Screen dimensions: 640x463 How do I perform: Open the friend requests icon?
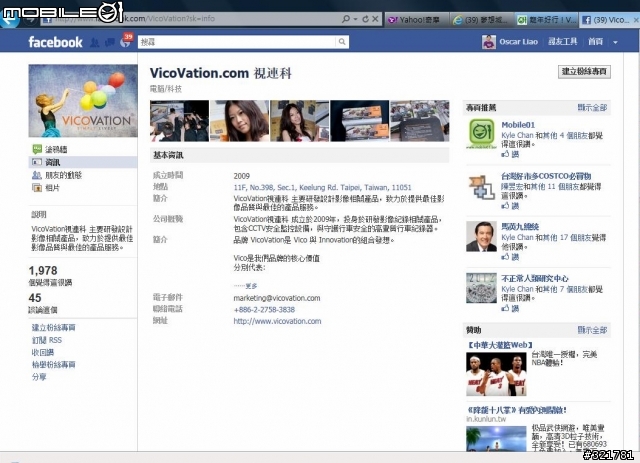[94, 42]
